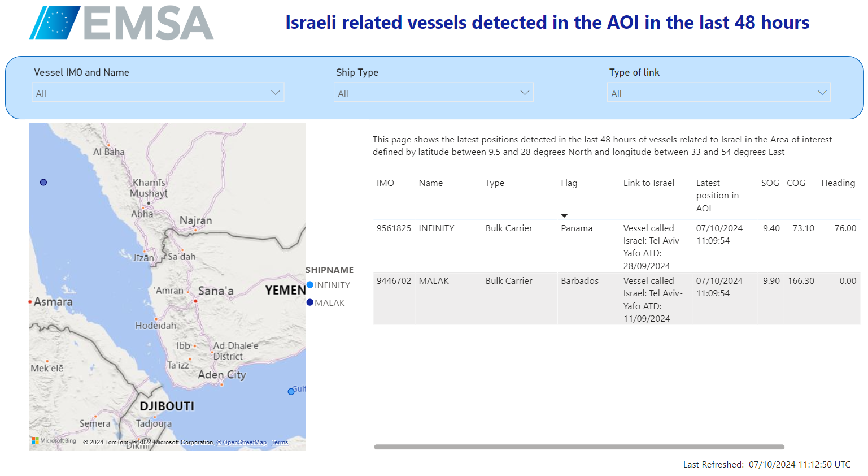Open the Vessel IMO and Name dropdown
The width and height of the screenshot is (868, 476).
(158, 93)
